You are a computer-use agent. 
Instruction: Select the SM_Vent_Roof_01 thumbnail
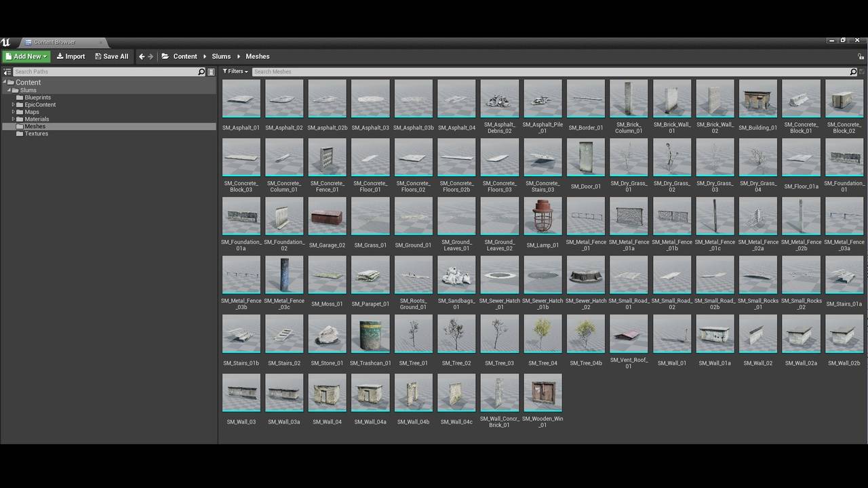tap(629, 334)
